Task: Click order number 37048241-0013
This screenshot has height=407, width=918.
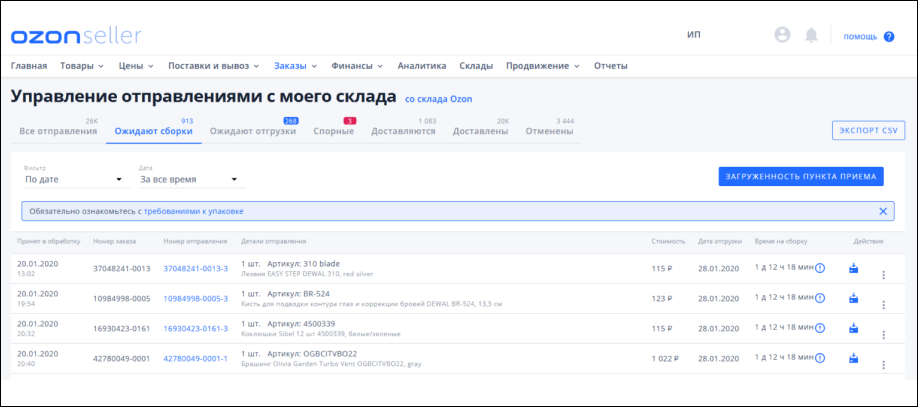Action: [x=122, y=268]
